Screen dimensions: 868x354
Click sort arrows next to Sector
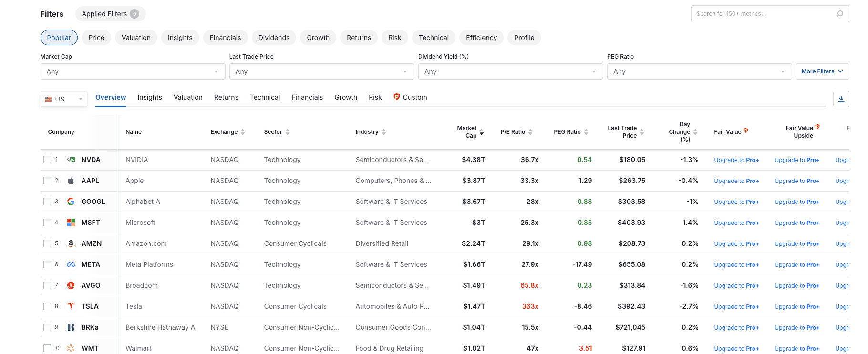point(288,132)
